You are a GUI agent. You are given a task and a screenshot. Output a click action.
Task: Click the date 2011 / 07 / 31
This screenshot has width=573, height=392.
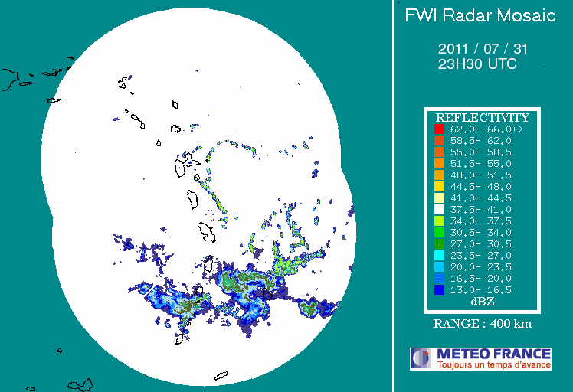pyautogui.click(x=483, y=48)
